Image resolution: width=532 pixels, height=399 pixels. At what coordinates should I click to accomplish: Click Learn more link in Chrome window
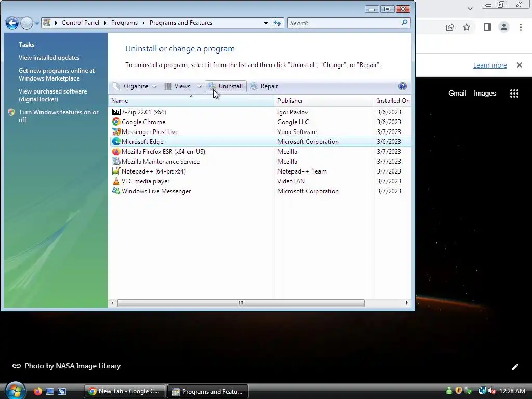coord(490,65)
